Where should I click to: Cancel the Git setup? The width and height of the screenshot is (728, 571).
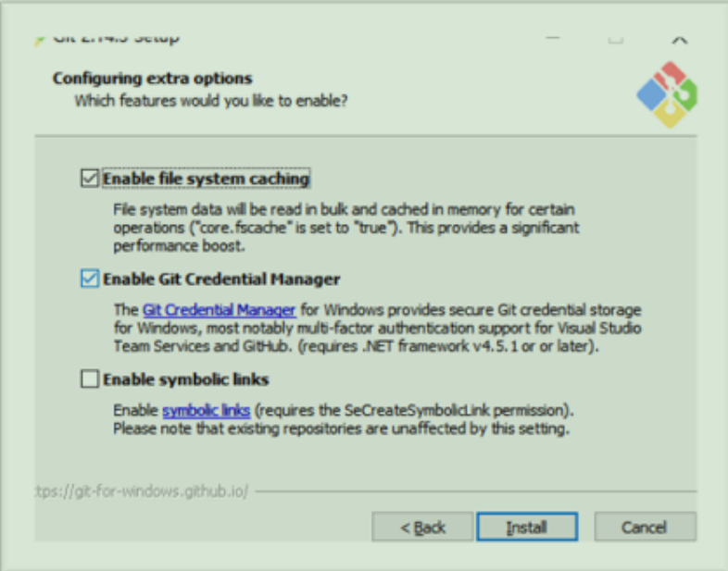point(645,527)
